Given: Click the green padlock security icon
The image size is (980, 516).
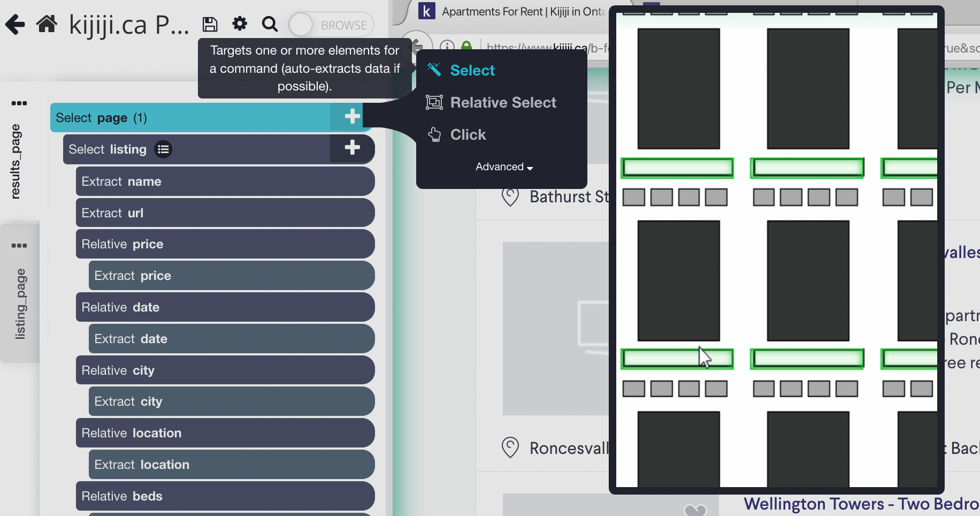Looking at the screenshot, I should [x=466, y=46].
